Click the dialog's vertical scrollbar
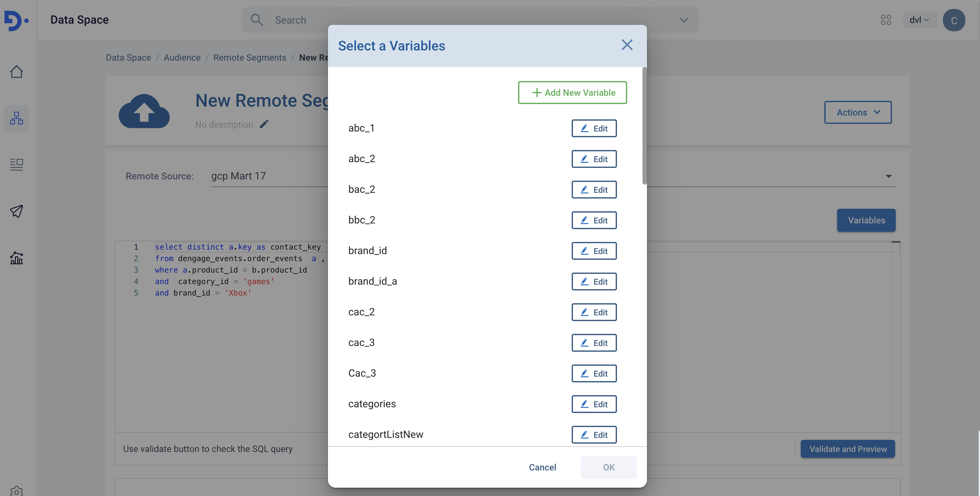 (644, 126)
